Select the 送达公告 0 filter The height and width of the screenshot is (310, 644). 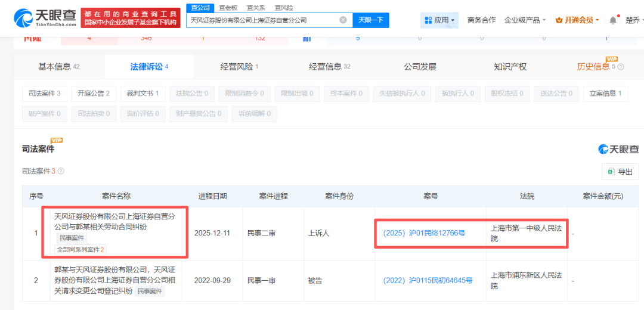click(556, 93)
